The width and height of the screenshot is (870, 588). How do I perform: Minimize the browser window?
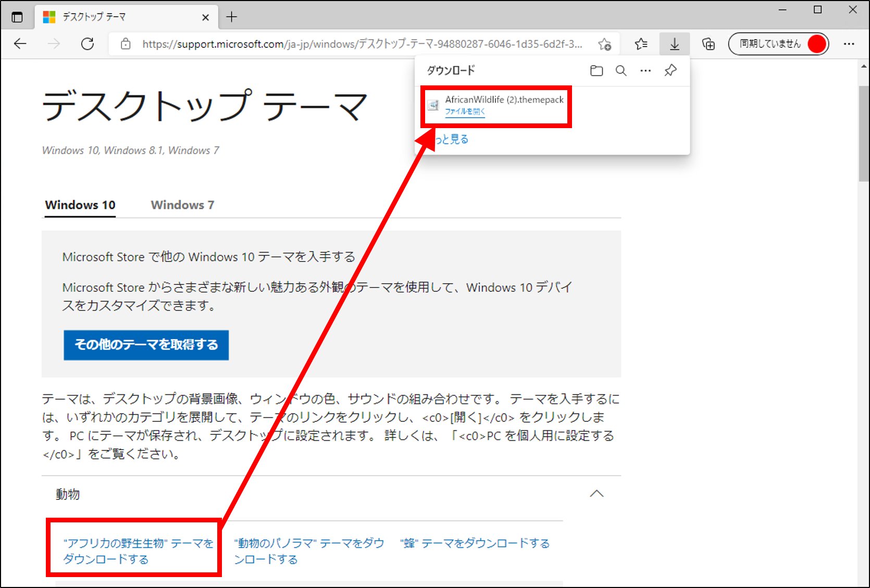pyautogui.click(x=782, y=10)
